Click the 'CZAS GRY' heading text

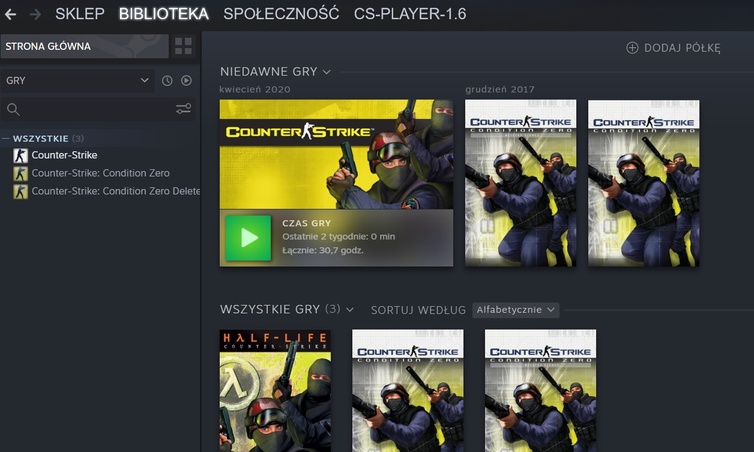pos(306,223)
